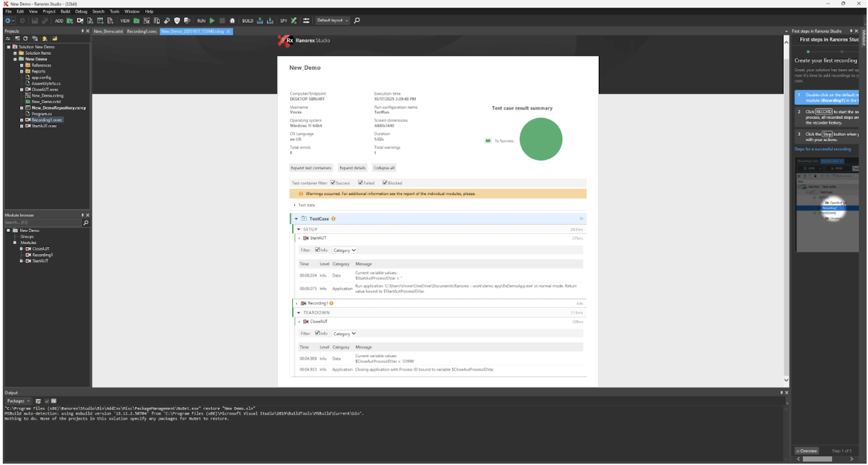Click the report vertical scrollbar down arrow
The height and width of the screenshot is (465, 868).
(x=786, y=380)
